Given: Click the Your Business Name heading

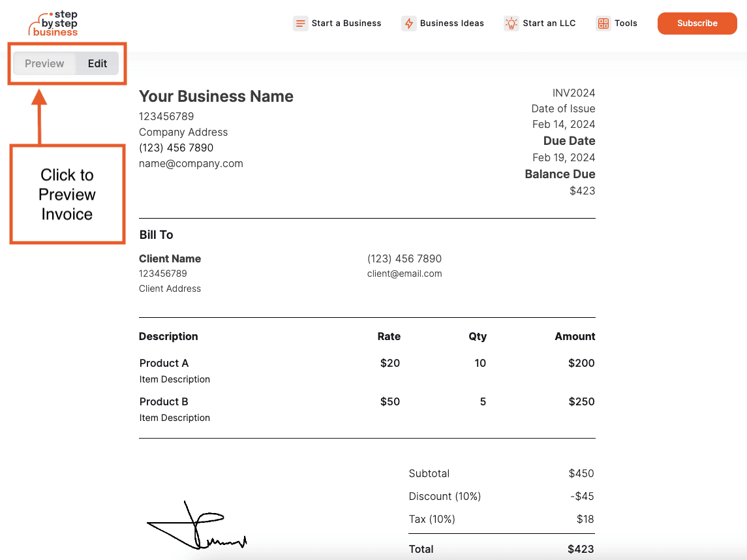Looking at the screenshot, I should 216,97.
